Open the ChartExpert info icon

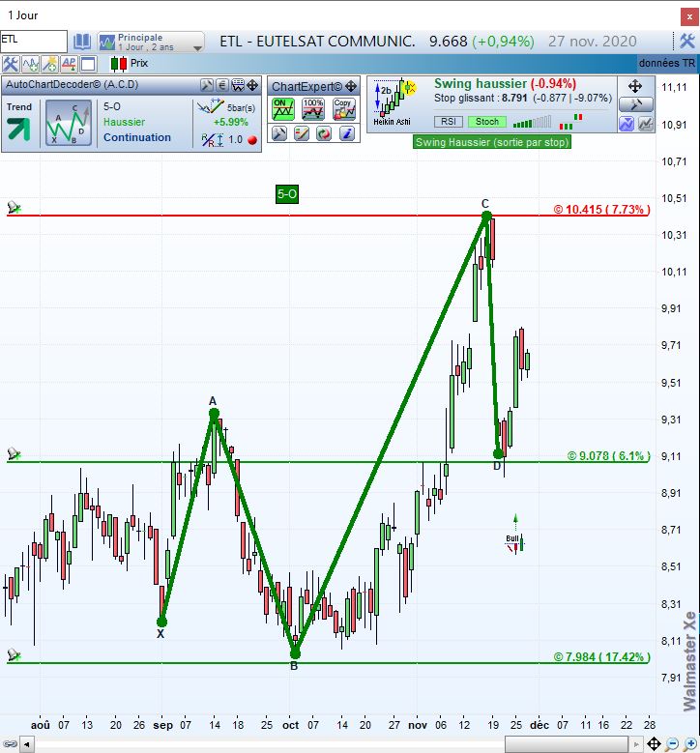pyautogui.click(x=346, y=133)
